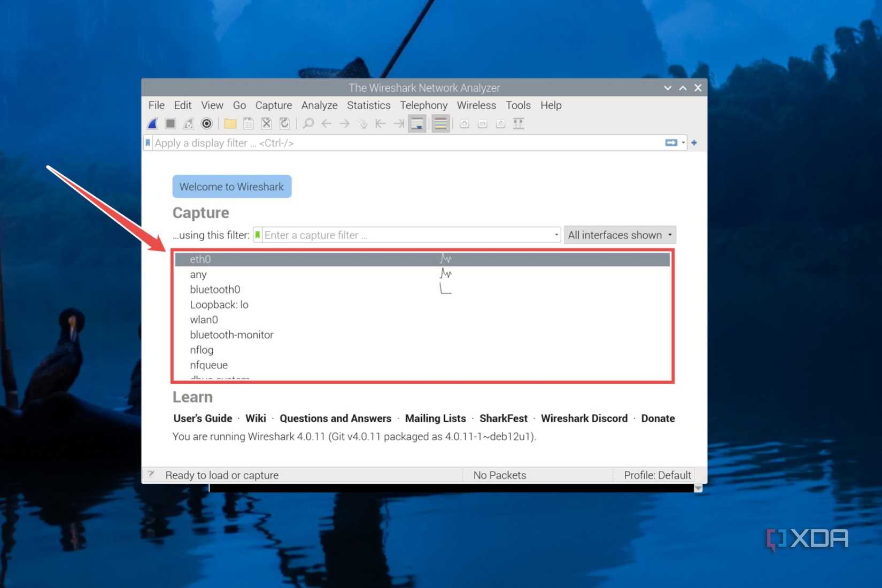Select the wlan0 interface

(422, 320)
